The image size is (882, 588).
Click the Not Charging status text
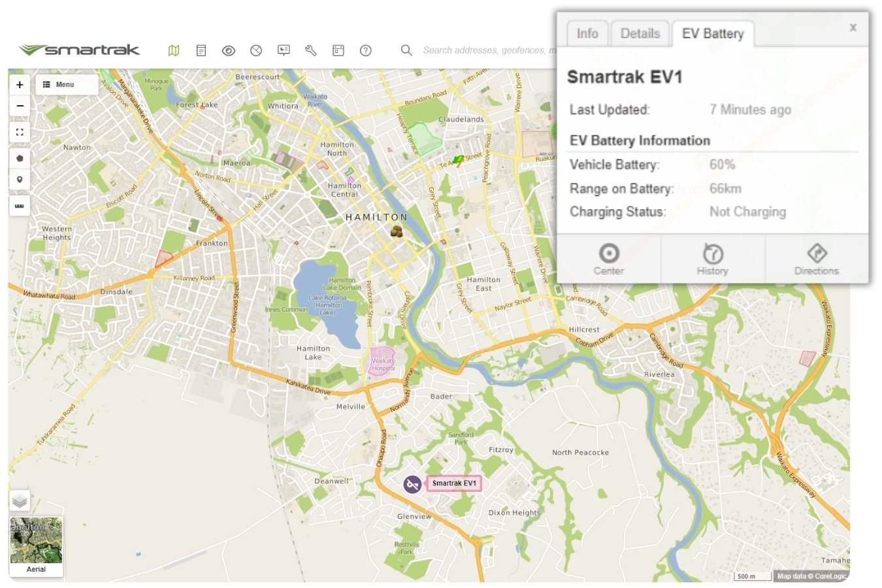[748, 212]
